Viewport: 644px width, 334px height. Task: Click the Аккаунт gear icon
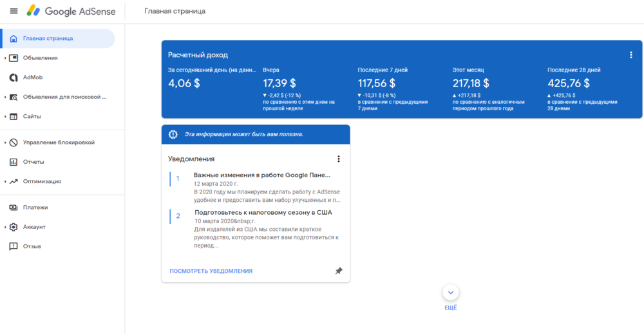(x=14, y=227)
